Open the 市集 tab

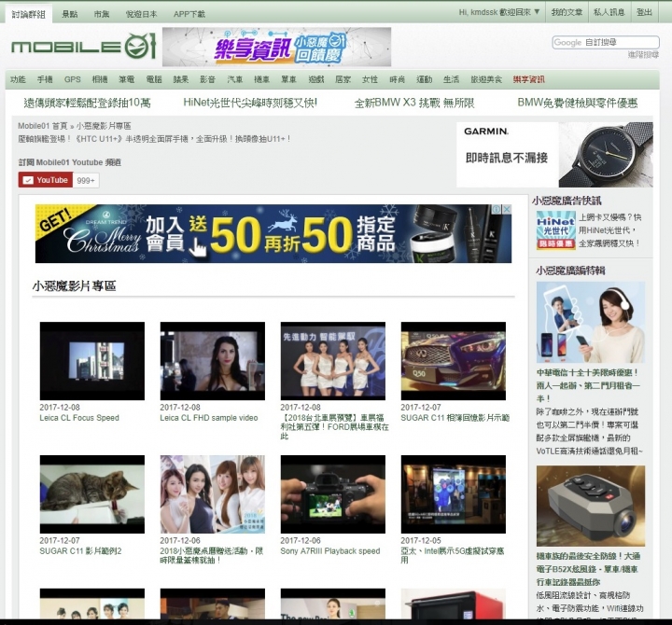coord(102,14)
